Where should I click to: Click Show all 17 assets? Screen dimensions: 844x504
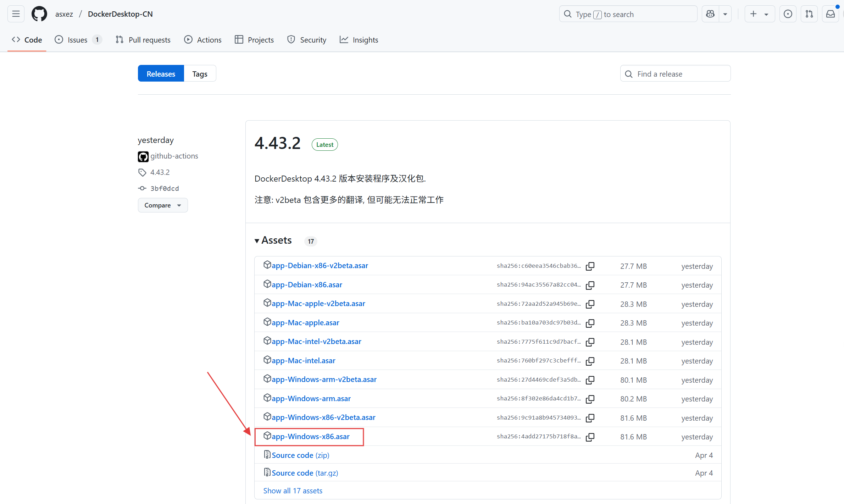tap(293, 491)
